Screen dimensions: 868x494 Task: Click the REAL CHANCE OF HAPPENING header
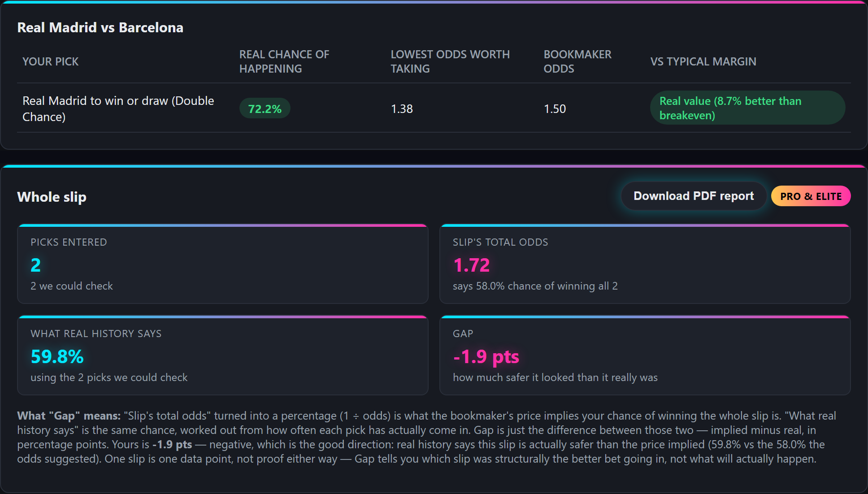pos(284,61)
